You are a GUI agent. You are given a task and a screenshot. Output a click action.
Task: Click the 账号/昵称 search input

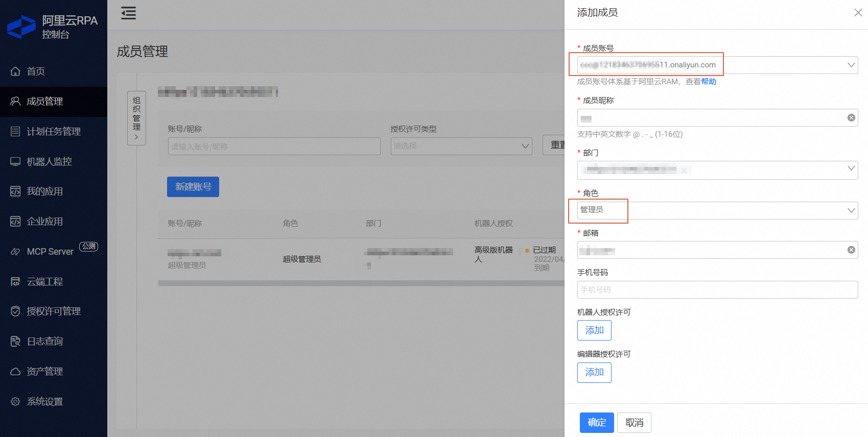click(x=274, y=146)
